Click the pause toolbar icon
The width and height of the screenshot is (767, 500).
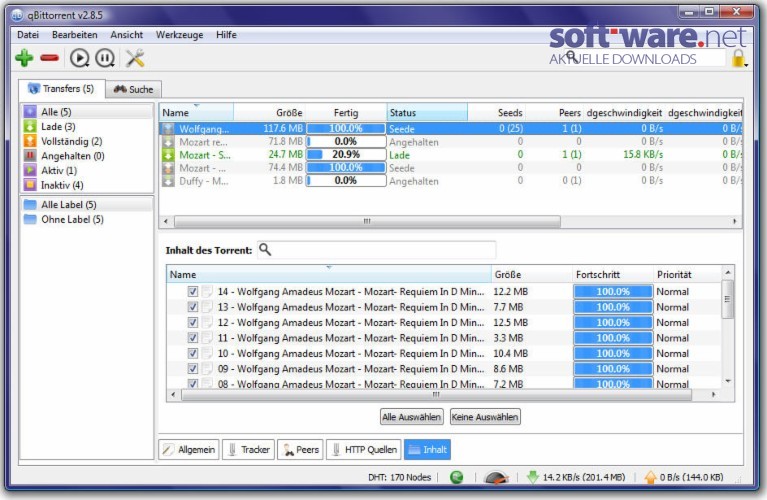(x=105, y=58)
